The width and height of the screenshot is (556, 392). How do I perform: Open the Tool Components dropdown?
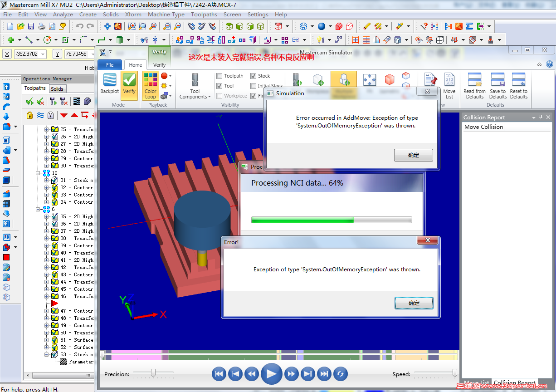tap(195, 86)
